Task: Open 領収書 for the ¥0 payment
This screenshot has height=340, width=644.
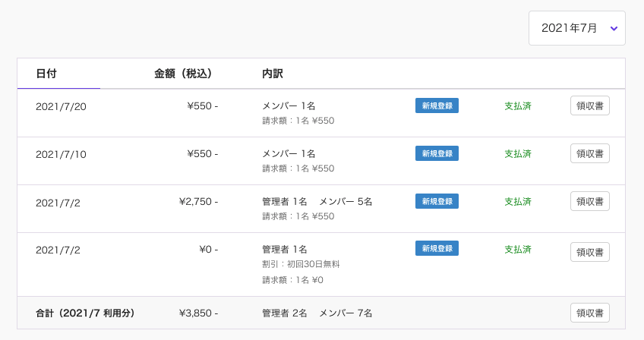Action: [590, 252]
